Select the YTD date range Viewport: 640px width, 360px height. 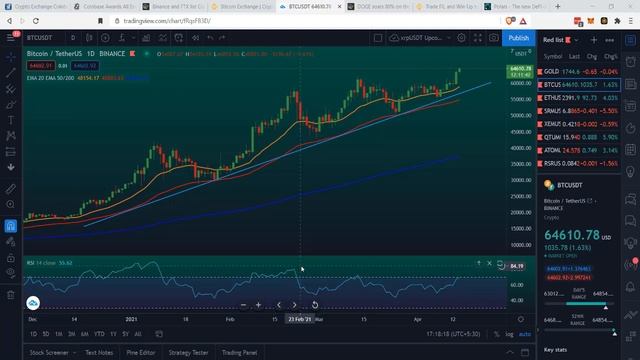tap(99, 334)
